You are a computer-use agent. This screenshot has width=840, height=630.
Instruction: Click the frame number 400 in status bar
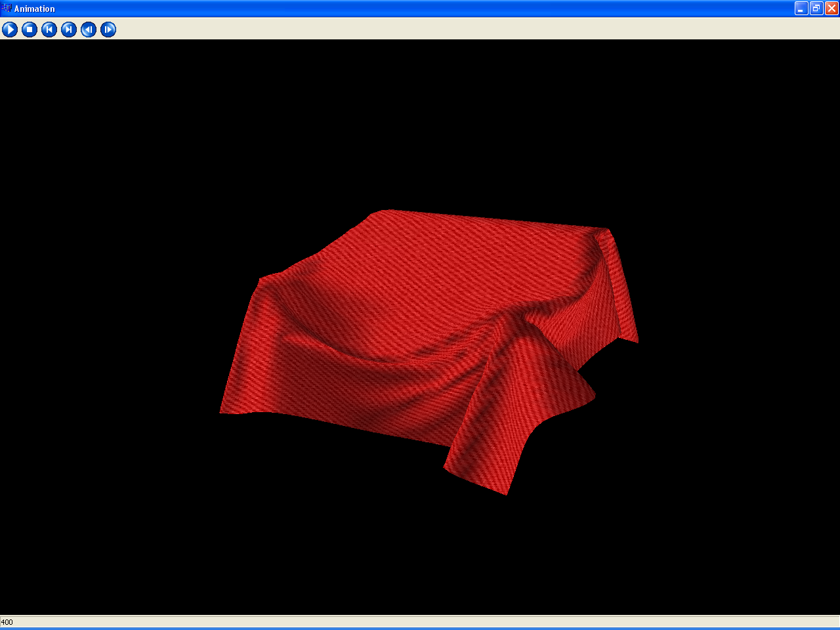pos(7,622)
